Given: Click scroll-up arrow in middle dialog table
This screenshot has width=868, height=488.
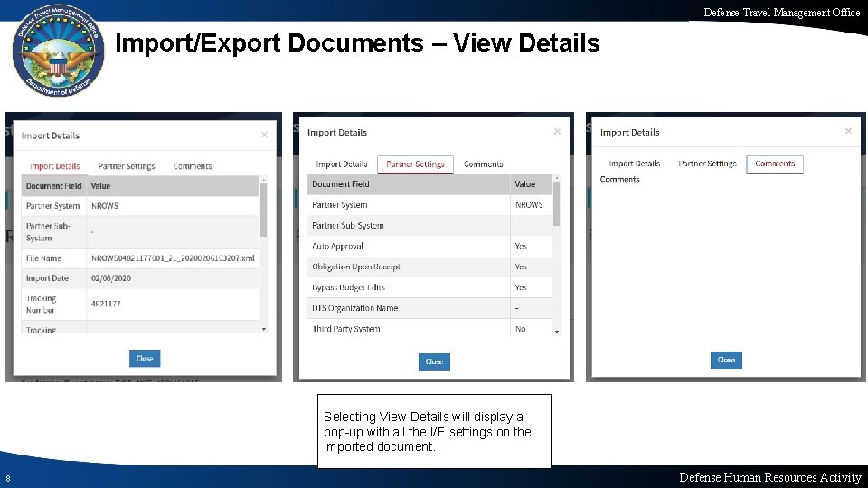Looking at the screenshot, I should pyautogui.click(x=557, y=178).
